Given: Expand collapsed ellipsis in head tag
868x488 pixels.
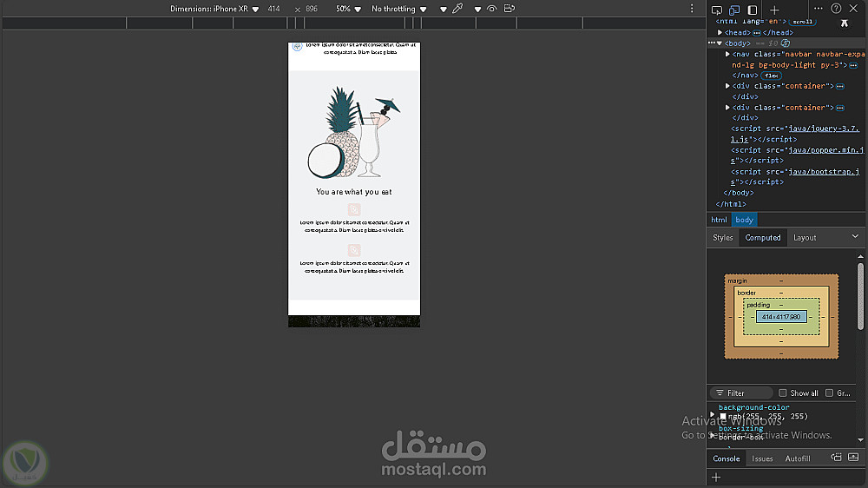Looking at the screenshot, I should (x=757, y=33).
